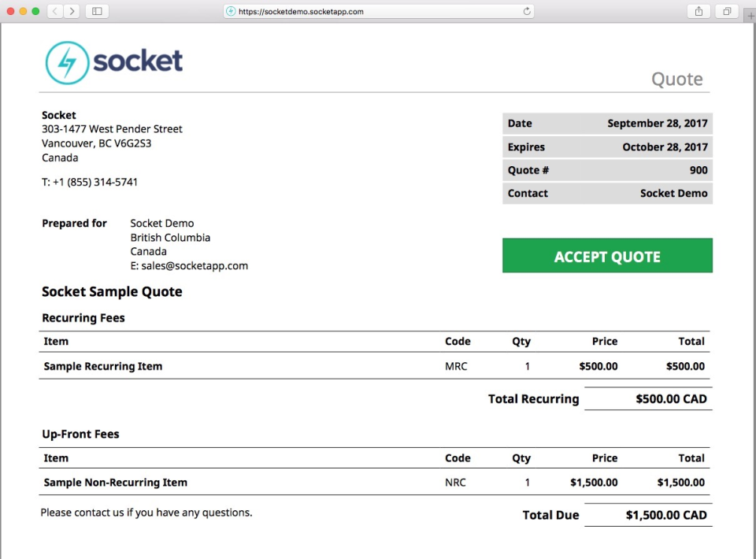Click the ACCEPT QUOTE button
This screenshot has height=559, width=756.
point(607,257)
